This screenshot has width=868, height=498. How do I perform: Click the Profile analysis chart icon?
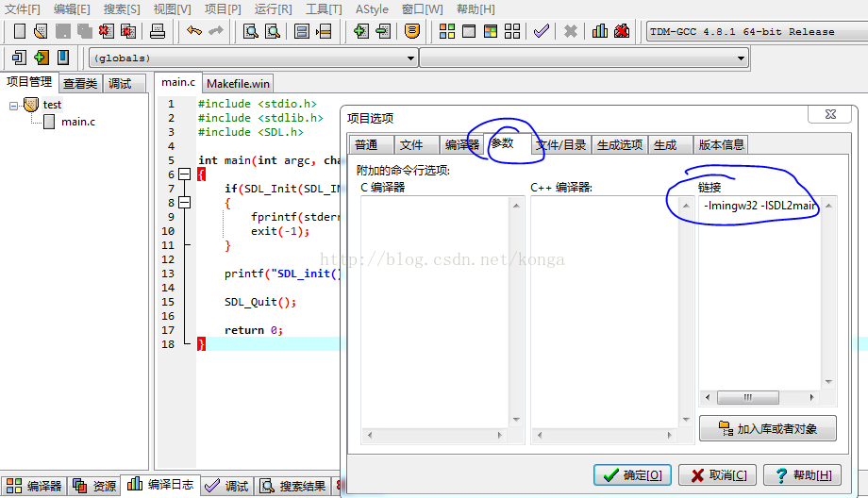599,31
